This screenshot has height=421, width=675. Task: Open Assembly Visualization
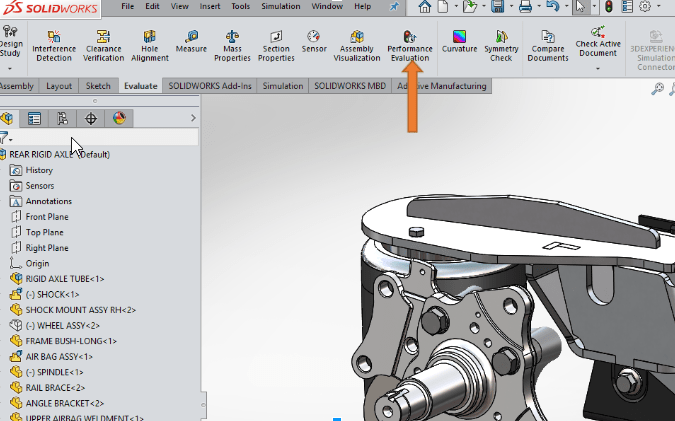(x=356, y=46)
